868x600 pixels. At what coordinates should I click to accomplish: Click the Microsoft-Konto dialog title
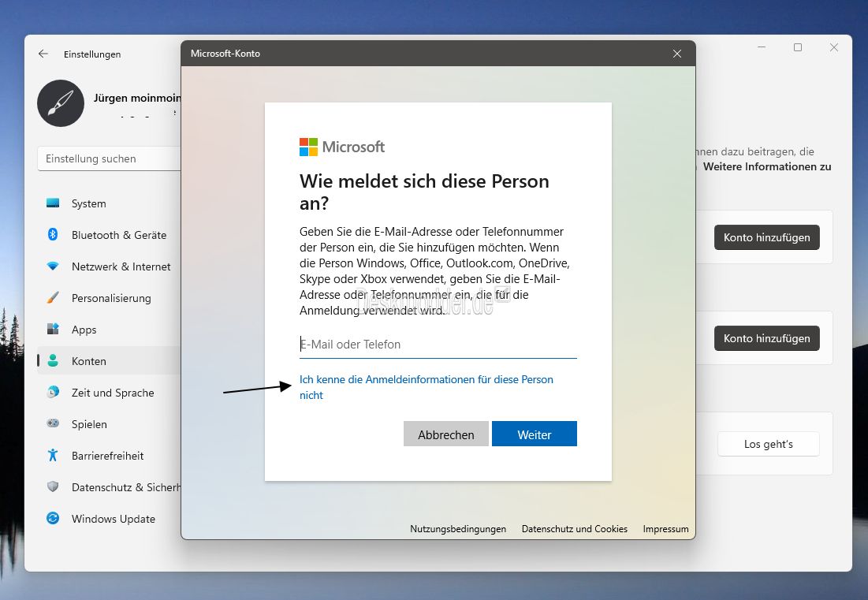point(225,54)
